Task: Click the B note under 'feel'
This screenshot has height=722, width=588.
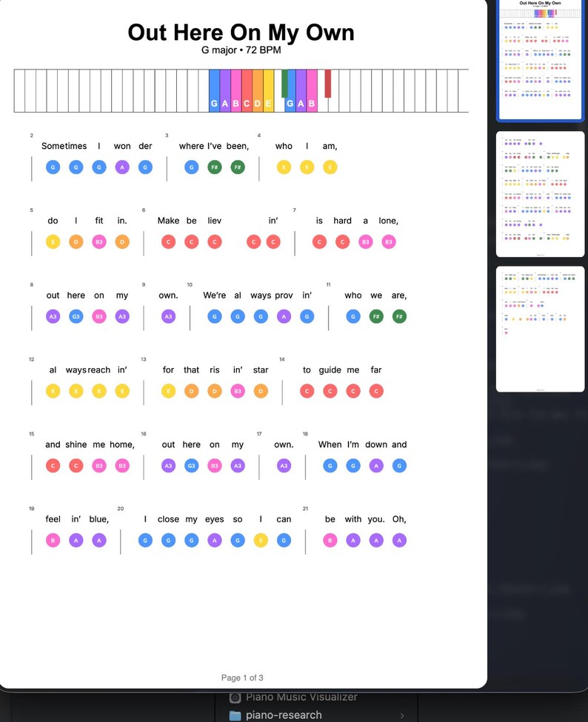Action: 53,540
